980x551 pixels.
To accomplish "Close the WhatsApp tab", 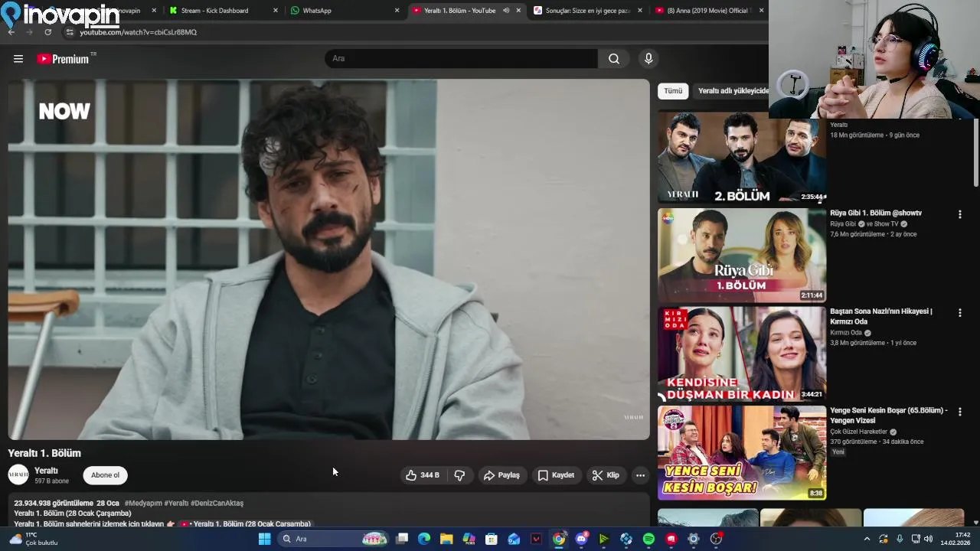I will (x=397, y=11).
